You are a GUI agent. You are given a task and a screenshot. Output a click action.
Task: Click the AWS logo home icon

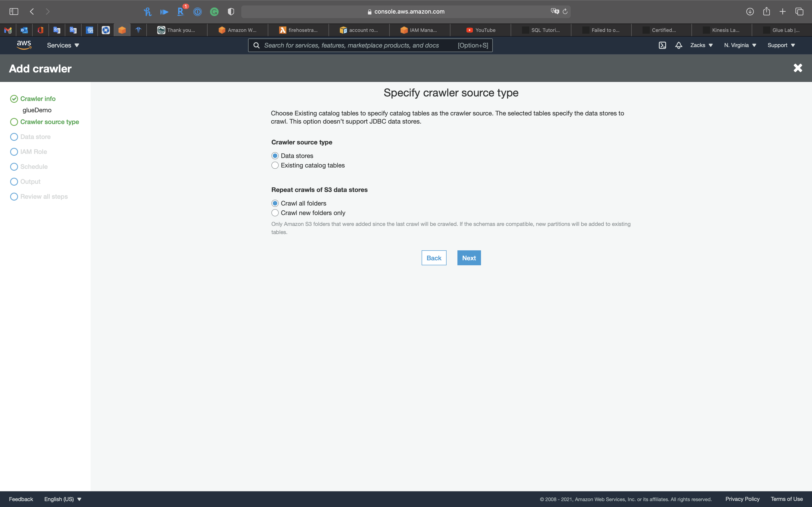click(x=24, y=45)
